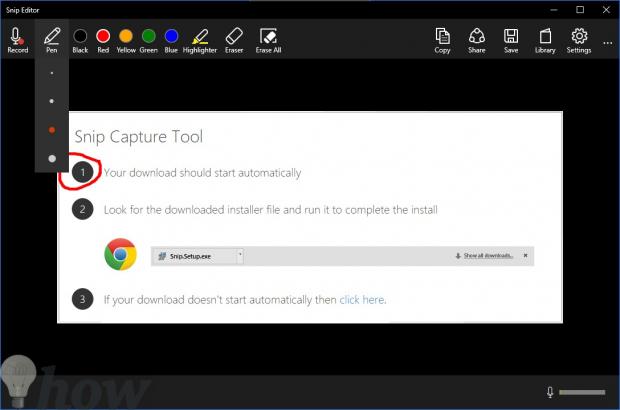Copy the snip to clipboard
The image size is (620, 410).
442,38
